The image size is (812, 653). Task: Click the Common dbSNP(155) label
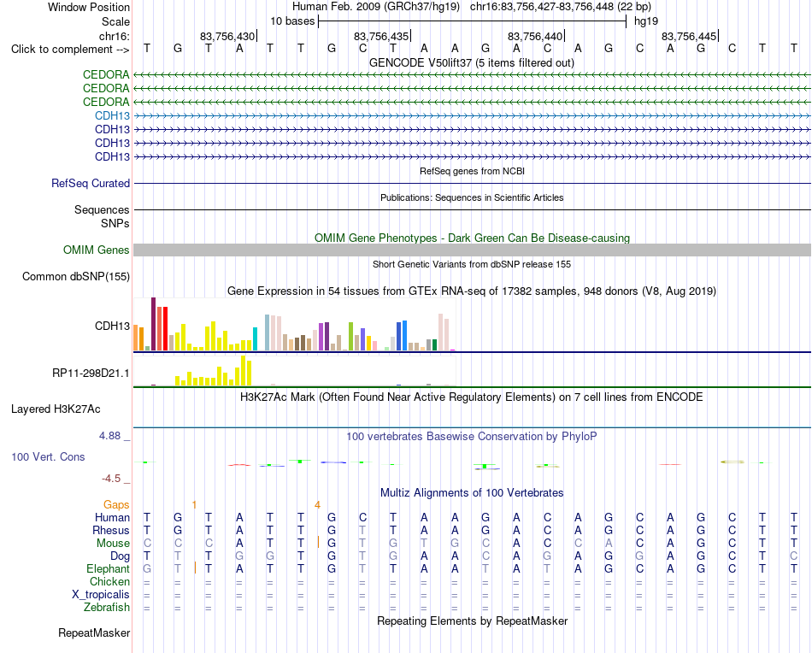76,277
